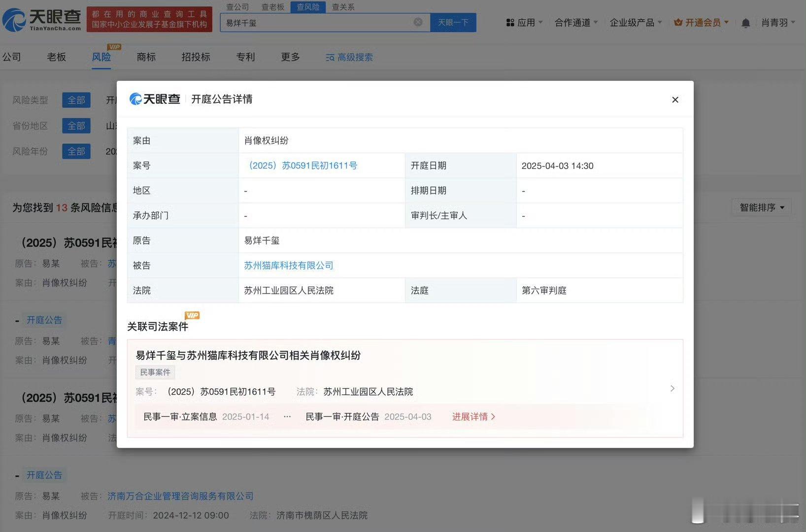Click the red promotional banner in header
Screen dimensions: 806x532
(x=149, y=19)
